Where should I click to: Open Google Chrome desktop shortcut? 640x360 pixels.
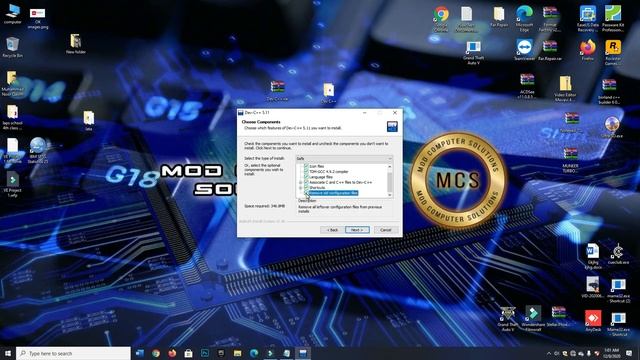[x=441, y=19]
